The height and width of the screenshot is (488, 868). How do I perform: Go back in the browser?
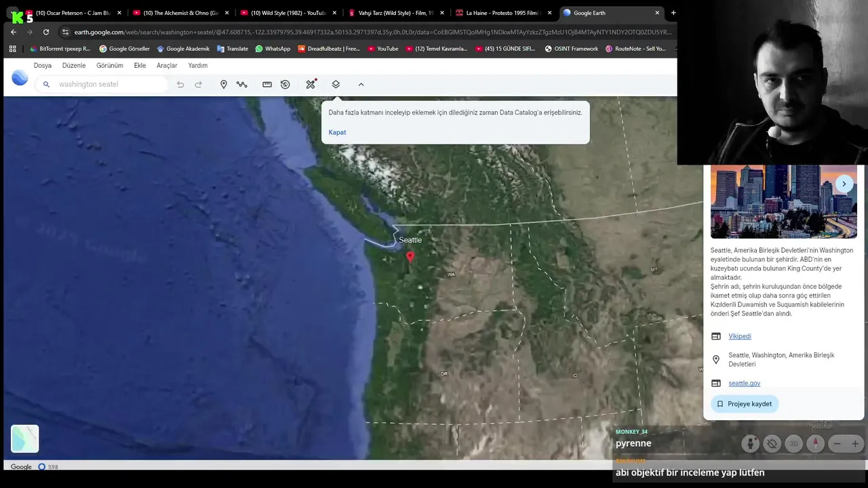(x=13, y=32)
